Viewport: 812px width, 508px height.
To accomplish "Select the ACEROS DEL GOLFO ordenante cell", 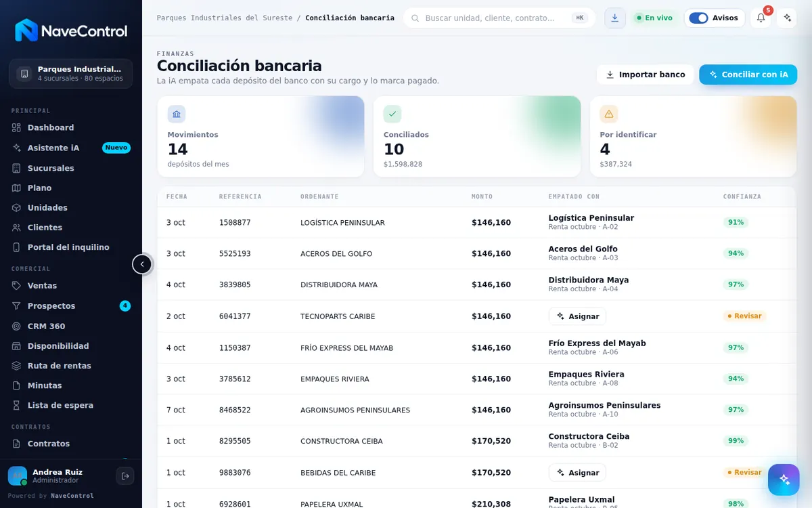I will pyautogui.click(x=336, y=254).
